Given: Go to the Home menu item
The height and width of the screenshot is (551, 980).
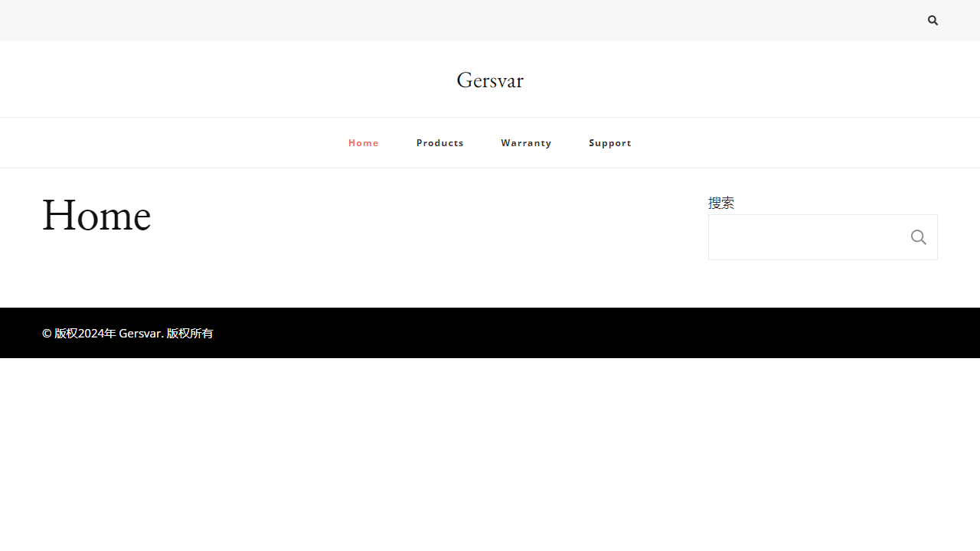Looking at the screenshot, I should coord(364,143).
